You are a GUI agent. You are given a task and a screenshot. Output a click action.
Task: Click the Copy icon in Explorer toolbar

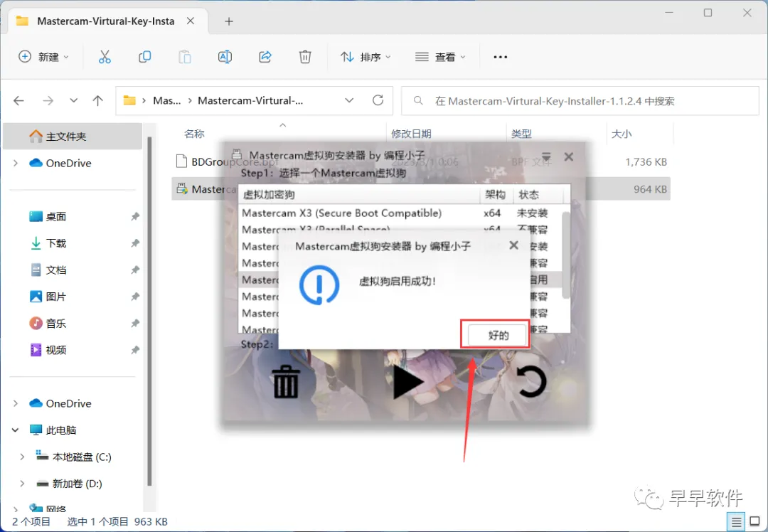pyautogui.click(x=144, y=57)
